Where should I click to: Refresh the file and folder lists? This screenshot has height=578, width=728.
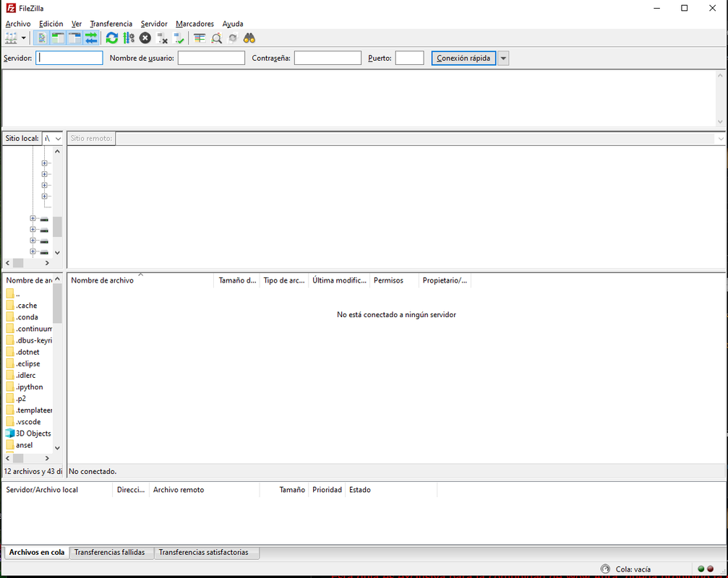coord(112,38)
